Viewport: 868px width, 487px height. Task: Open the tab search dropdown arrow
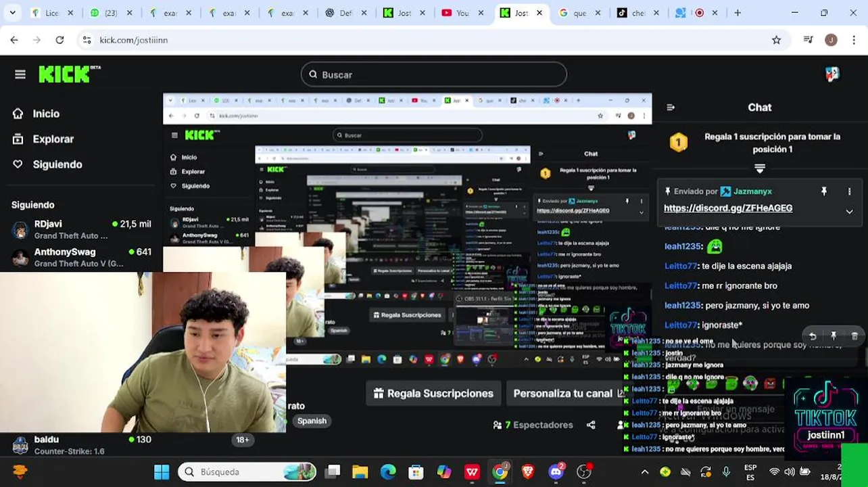[x=12, y=13]
